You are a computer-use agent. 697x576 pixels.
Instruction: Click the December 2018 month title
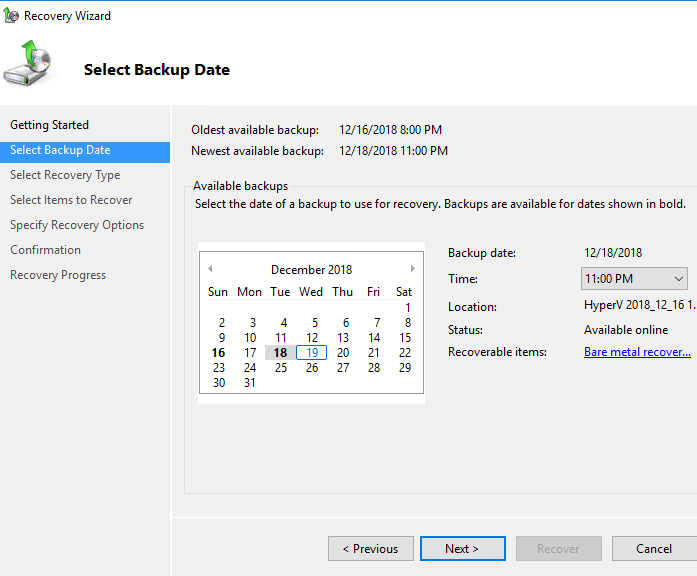click(x=311, y=270)
